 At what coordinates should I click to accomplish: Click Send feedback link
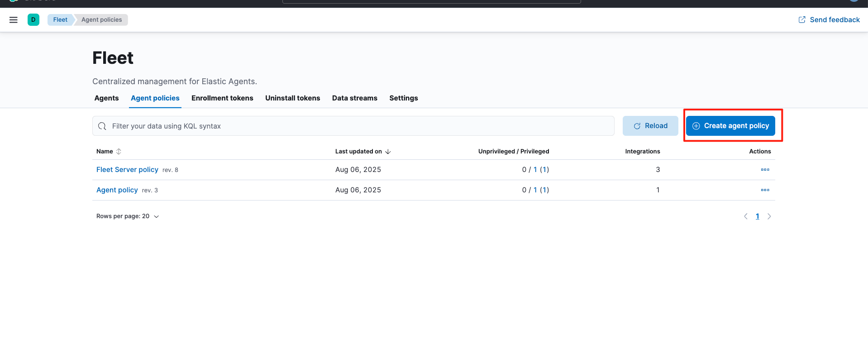tap(829, 20)
